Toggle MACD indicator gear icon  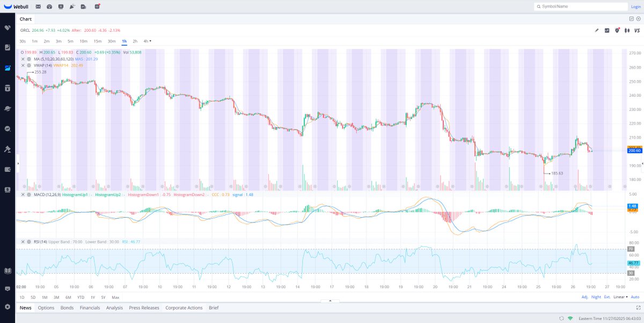[x=28, y=195]
